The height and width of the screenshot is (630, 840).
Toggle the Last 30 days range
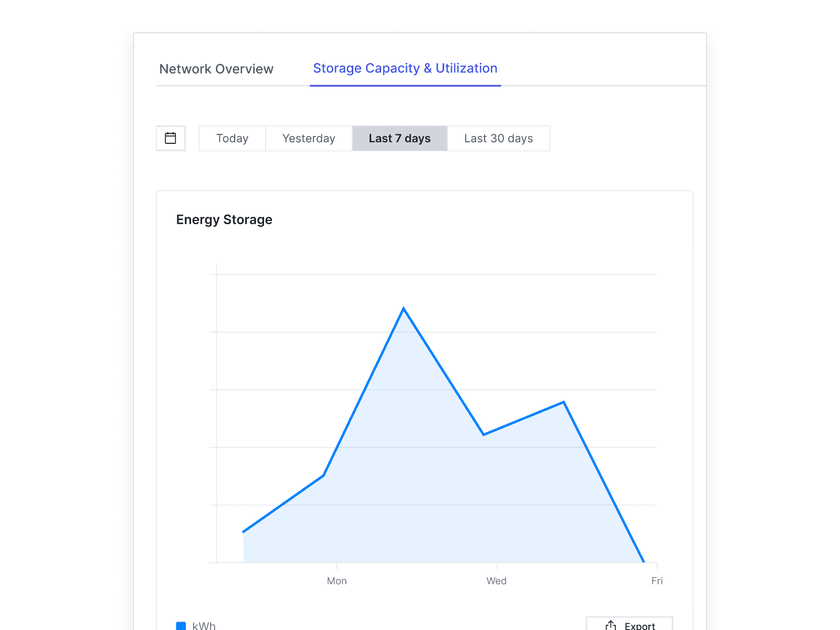tap(498, 138)
